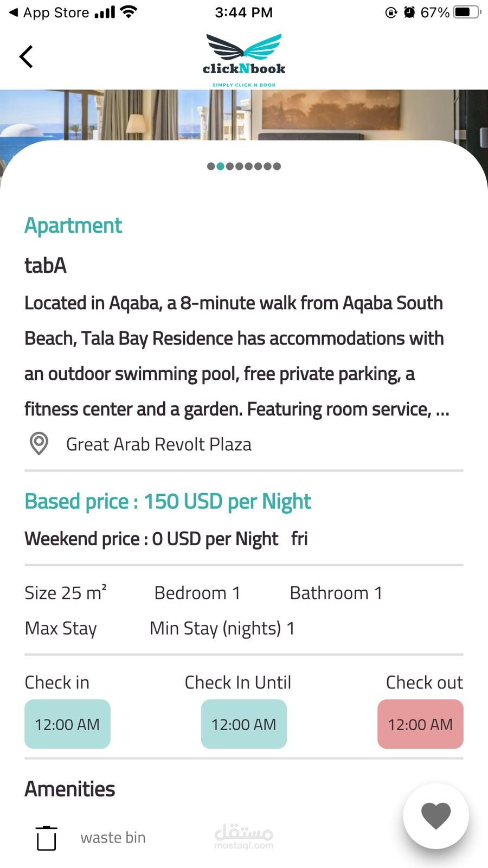Tap the Amenities section heading
Screen dimensions: 488x868
point(70,789)
